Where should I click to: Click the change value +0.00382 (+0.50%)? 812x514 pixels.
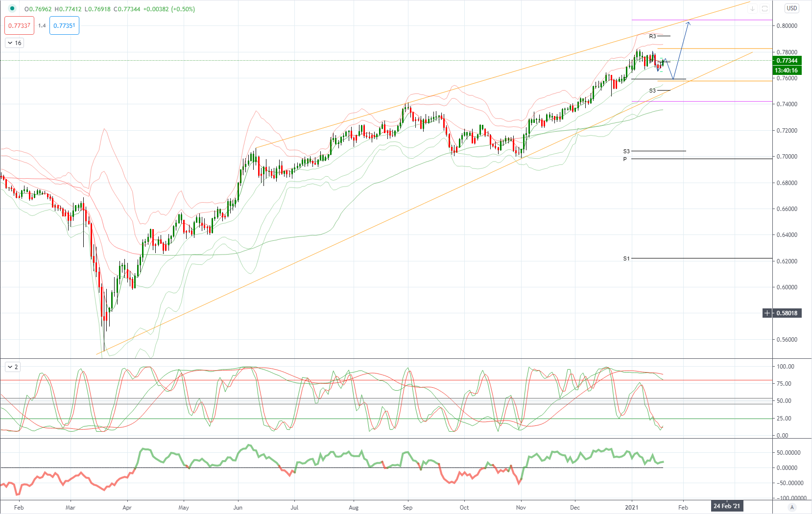pyautogui.click(x=169, y=9)
